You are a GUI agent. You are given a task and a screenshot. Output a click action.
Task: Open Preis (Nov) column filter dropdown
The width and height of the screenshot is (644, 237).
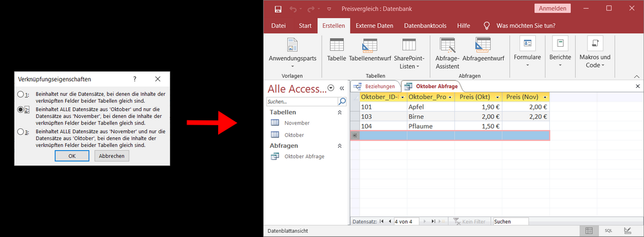click(x=545, y=97)
